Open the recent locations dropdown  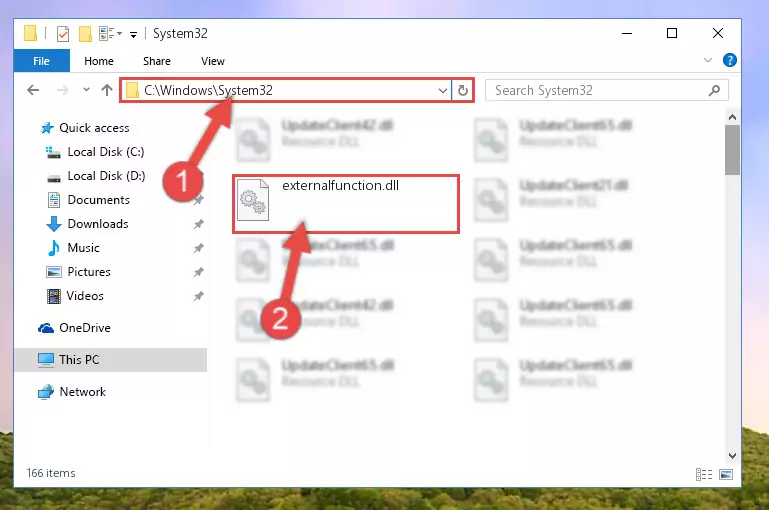click(86, 90)
